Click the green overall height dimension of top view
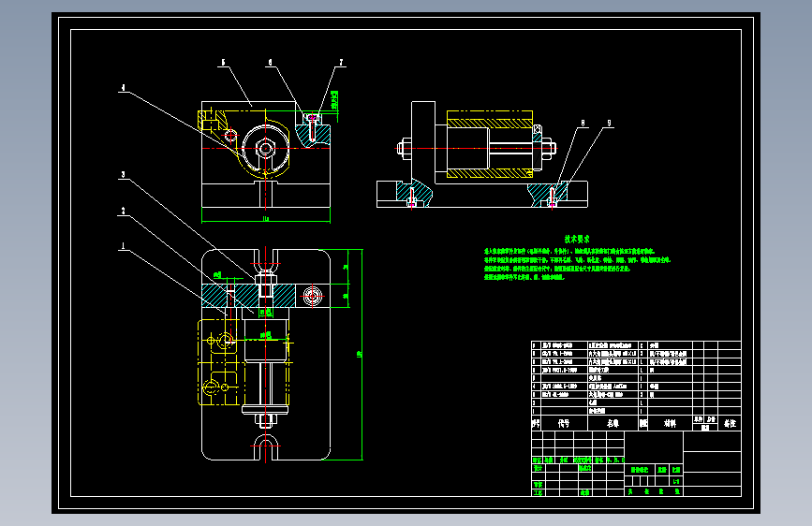 click(x=360, y=355)
